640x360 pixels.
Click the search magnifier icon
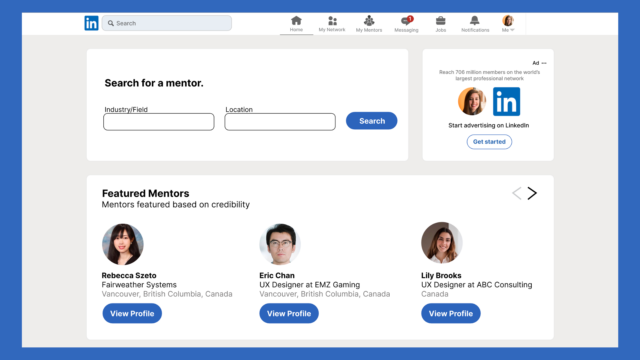[x=111, y=23]
